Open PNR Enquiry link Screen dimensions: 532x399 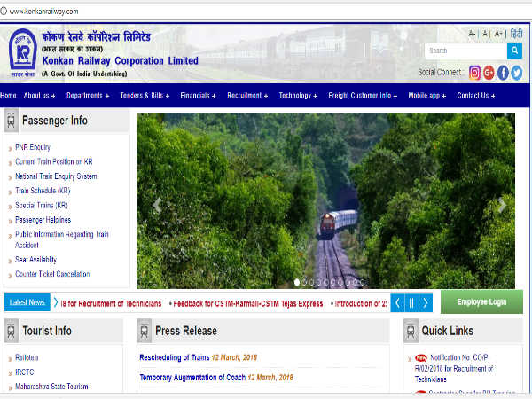tap(33, 147)
